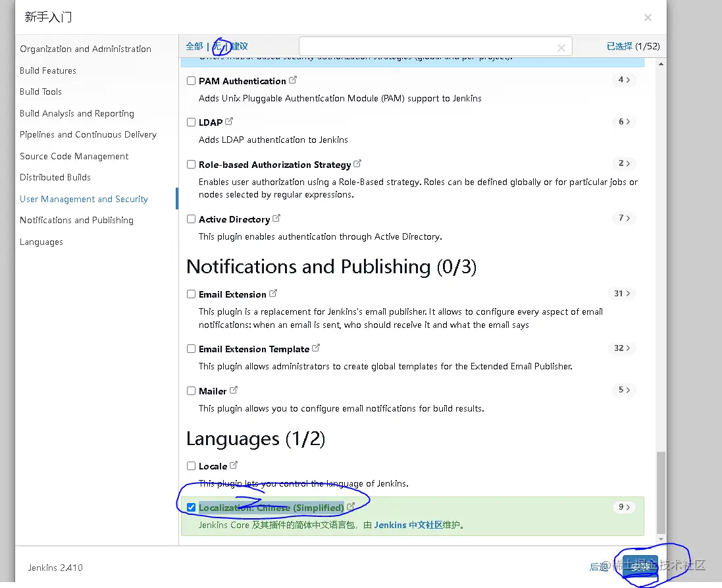
Task: Select all plugins with 全部 link
Action: pos(194,46)
